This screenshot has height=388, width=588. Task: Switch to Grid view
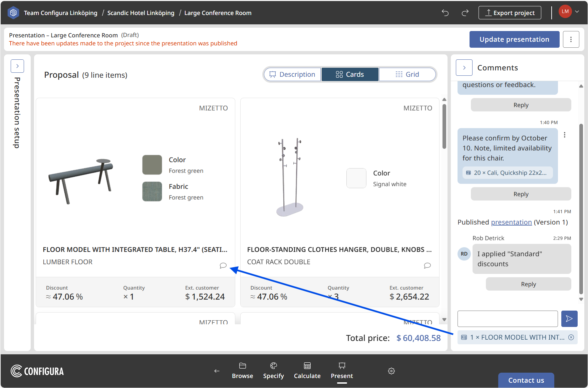(x=407, y=74)
